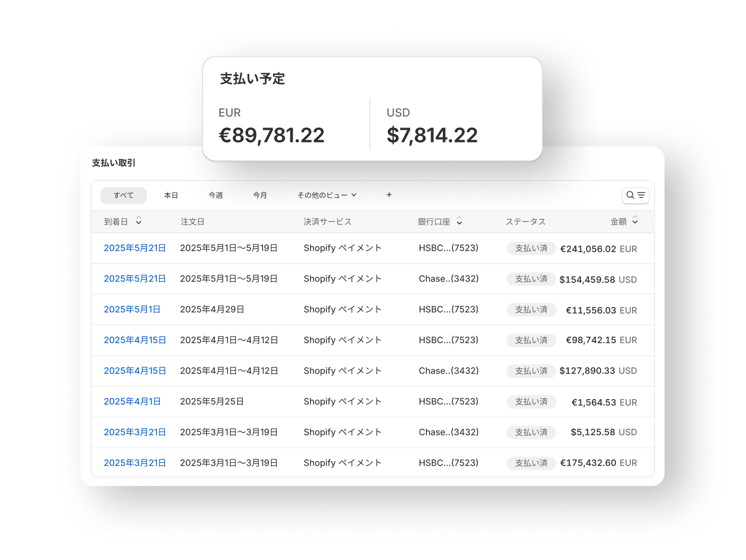Select the amount €241,056.02 EUR
The image size is (746, 560).
[x=599, y=249]
